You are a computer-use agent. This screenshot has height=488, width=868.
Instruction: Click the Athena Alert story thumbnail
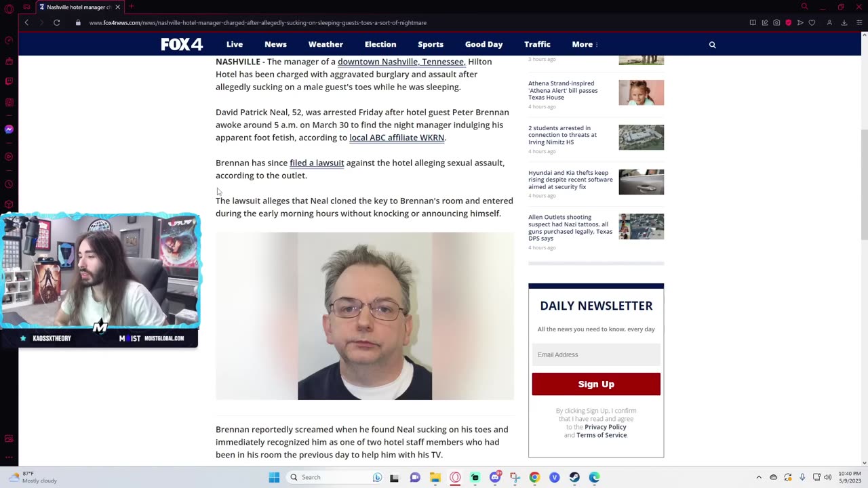(x=642, y=93)
